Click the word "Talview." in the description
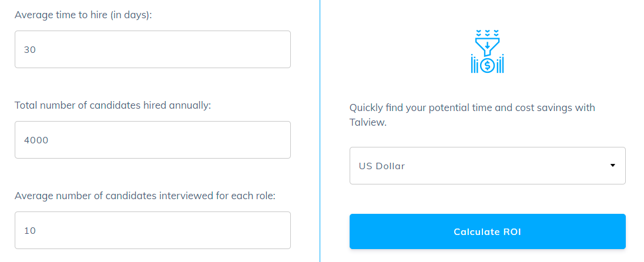This screenshot has height=262, width=644. pyautogui.click(x=368, y=122)
